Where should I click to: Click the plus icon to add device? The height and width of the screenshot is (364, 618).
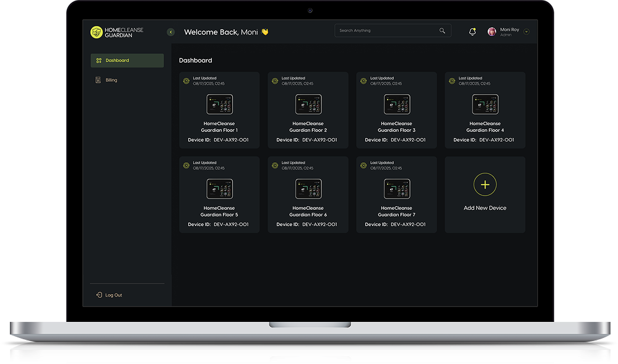(x=485, y=184)
